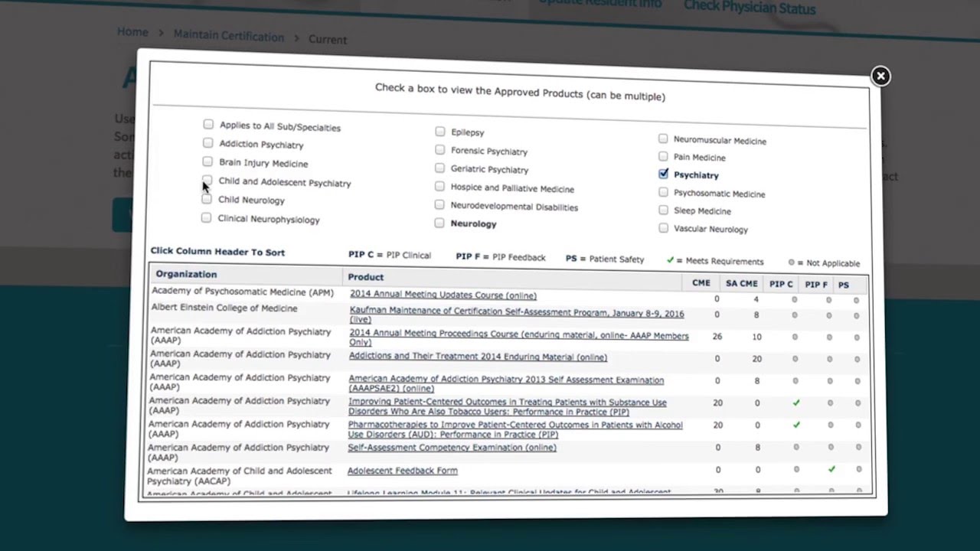Enable the Vascular Neurology checkbox
This screenshot has width=980, height=551.
(x=663, y=228)
